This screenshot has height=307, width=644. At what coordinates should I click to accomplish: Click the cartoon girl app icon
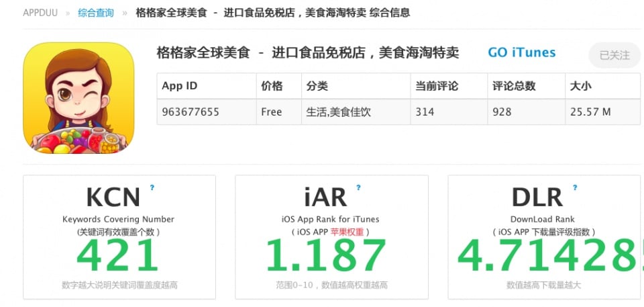[78, 98]
